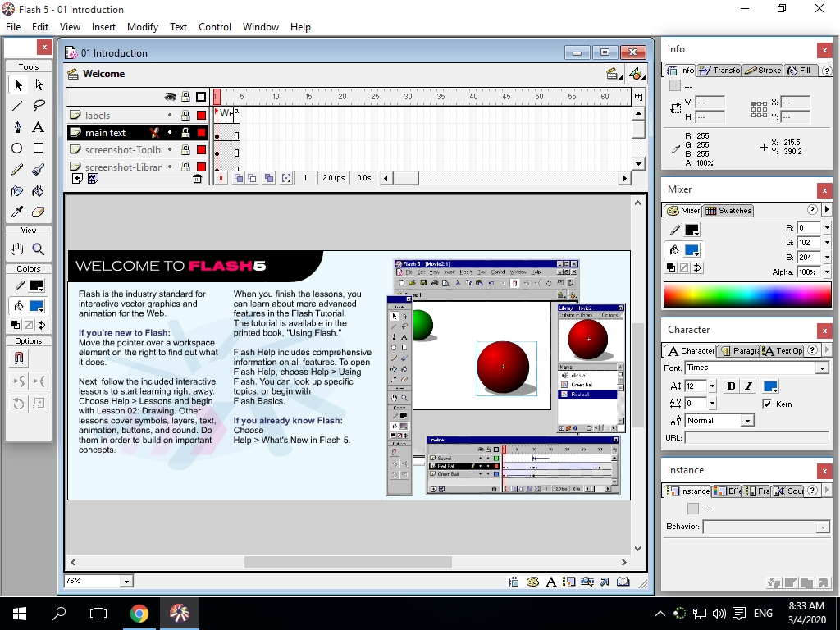Click the text color swatch in Character panel
Image resolution: width=840 pixels, height=630 pixels.
tap(770, 386)
